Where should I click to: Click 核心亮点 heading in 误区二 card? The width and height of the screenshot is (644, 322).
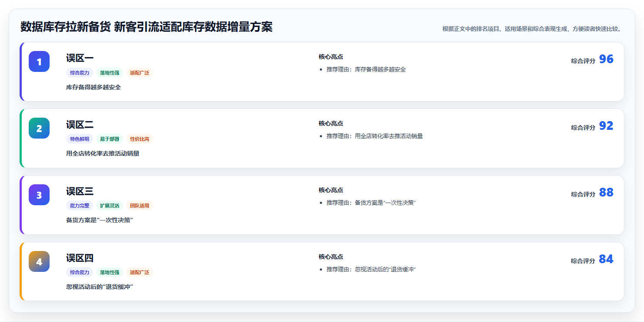pos(331,123)
